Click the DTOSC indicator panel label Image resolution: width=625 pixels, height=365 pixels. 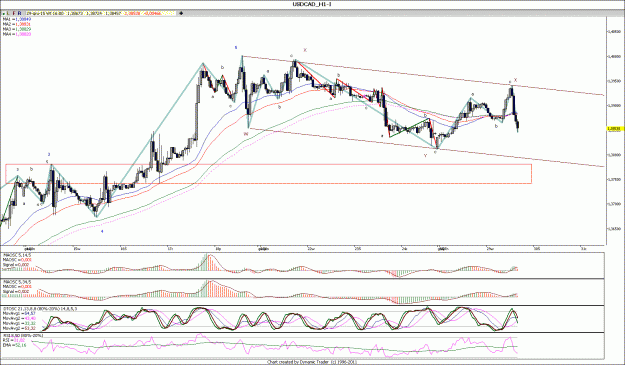[40, 308]
